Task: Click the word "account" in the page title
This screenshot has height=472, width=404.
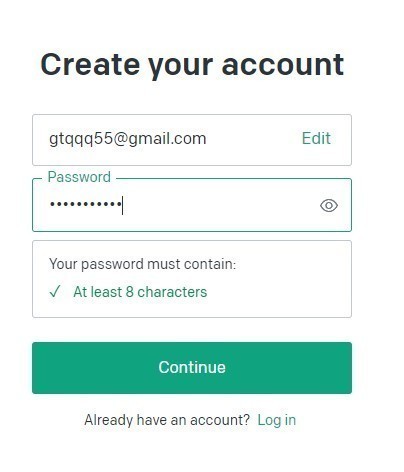Action: (283, 65)
